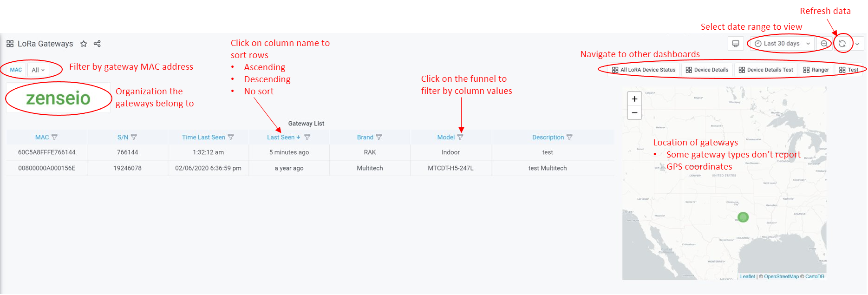The image size is (868, 295).
Task: Expand refresh interval dropdown arrow
Action: click(857, 44)
